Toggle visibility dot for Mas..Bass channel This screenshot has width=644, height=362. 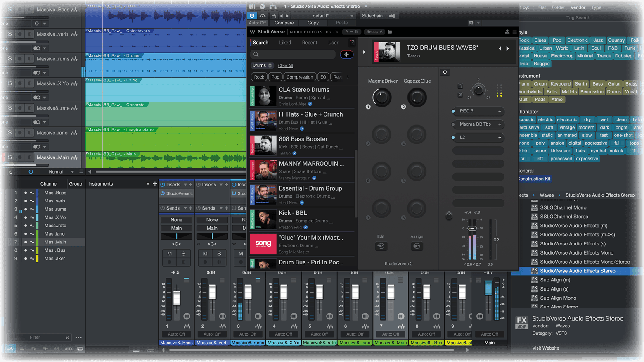coord(25,193)
